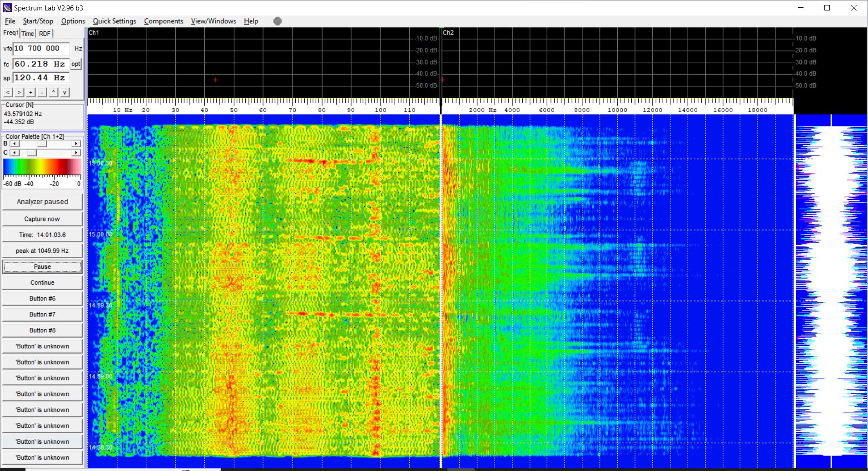This screenshot has width=868, height=471.
Task: Click the Spectrum Lab app icon in title bar
Action: (x=7, y=8)
